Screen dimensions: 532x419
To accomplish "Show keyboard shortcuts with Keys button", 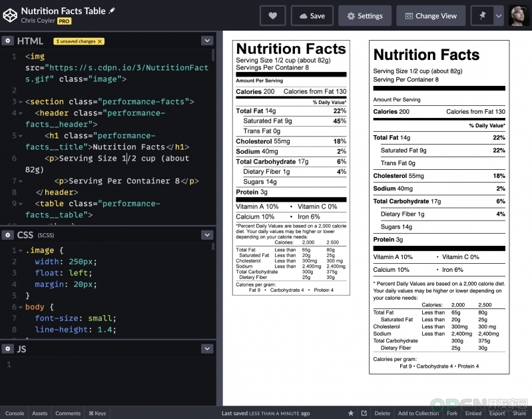I will [x=97, y=413].
